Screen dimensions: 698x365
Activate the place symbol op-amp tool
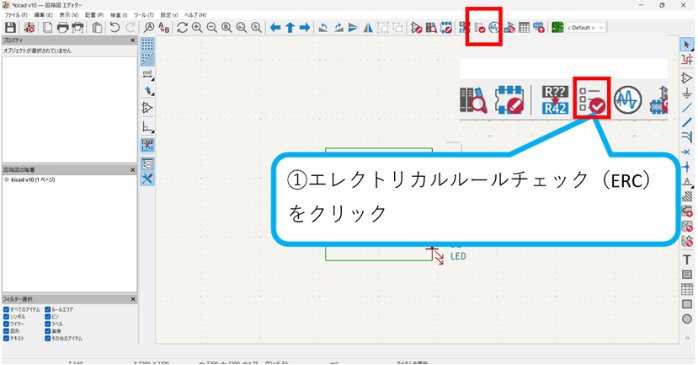[686, 78]
